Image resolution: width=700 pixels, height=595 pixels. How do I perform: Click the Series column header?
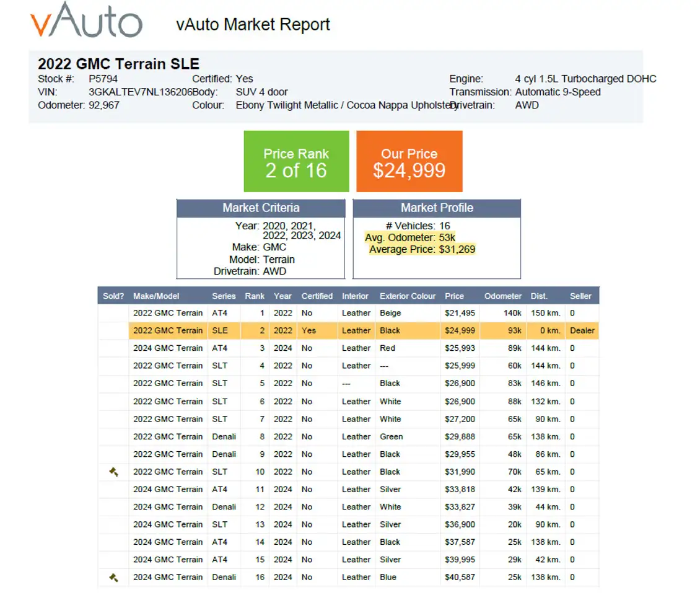[x=224, y=296]
